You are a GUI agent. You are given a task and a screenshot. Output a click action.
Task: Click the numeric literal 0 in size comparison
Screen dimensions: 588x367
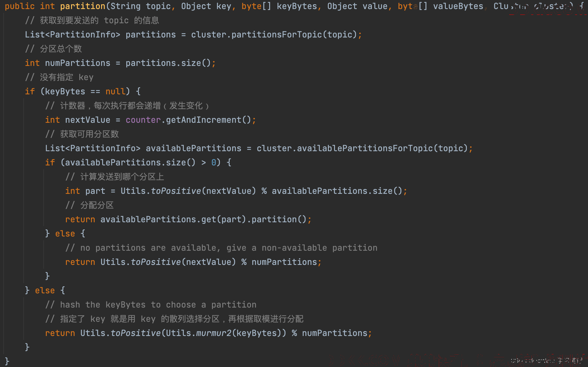click(214, 163)
